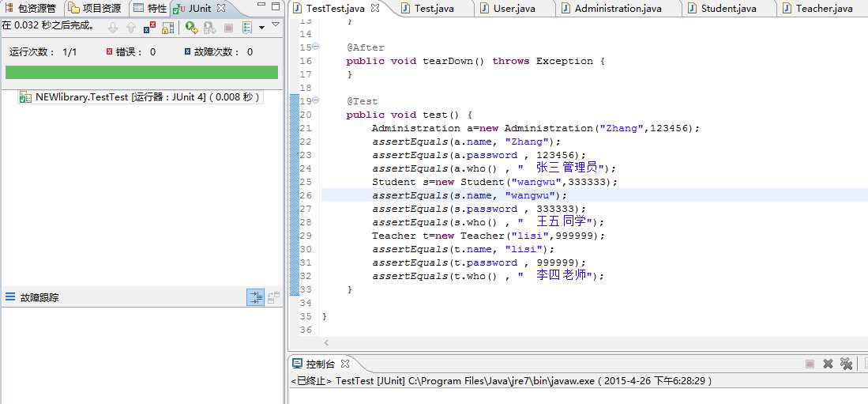Close the TestTest.java editor tab

[x=375, y=9]
